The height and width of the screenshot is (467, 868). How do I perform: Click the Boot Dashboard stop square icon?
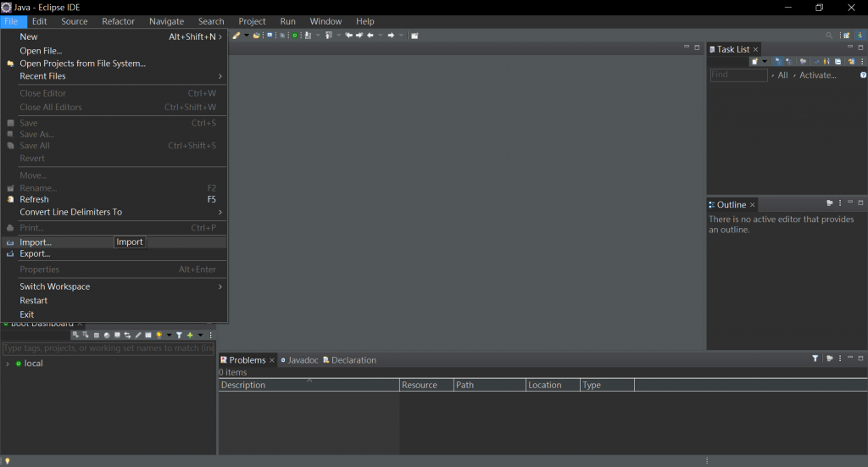click(97, 336)
